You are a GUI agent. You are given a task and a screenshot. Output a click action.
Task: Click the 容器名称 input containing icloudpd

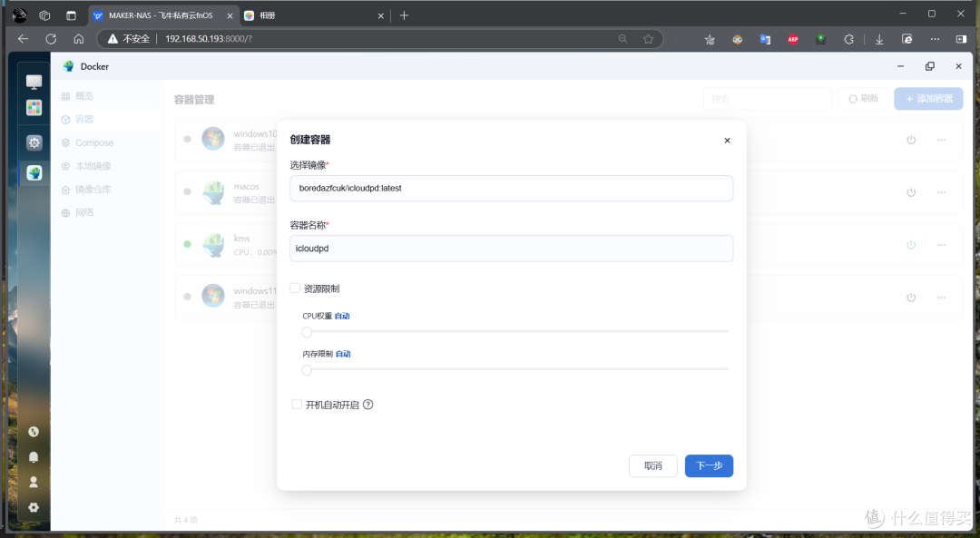511,249
